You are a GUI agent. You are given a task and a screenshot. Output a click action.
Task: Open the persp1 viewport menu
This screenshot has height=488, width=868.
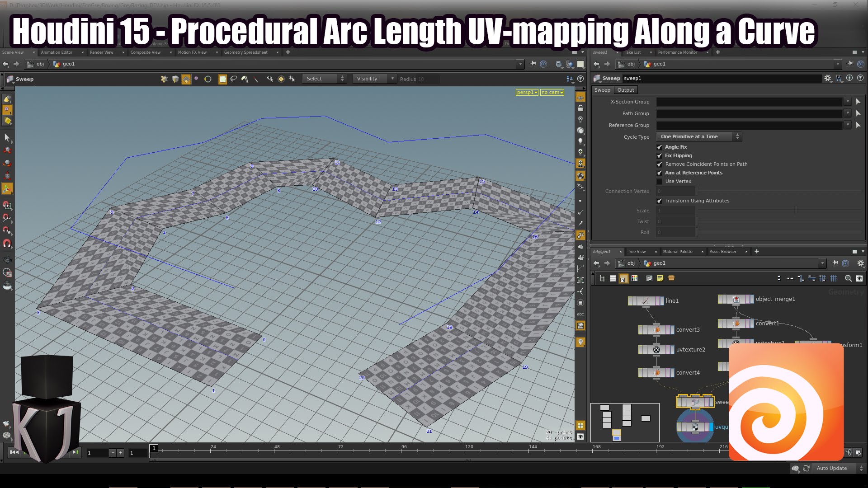point(527,93)
